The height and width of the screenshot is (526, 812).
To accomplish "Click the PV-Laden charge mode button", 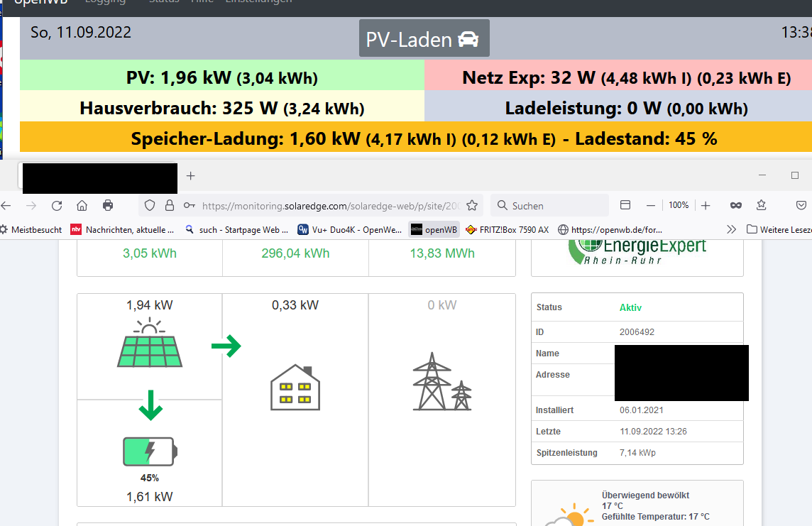I will click(424, 39).
